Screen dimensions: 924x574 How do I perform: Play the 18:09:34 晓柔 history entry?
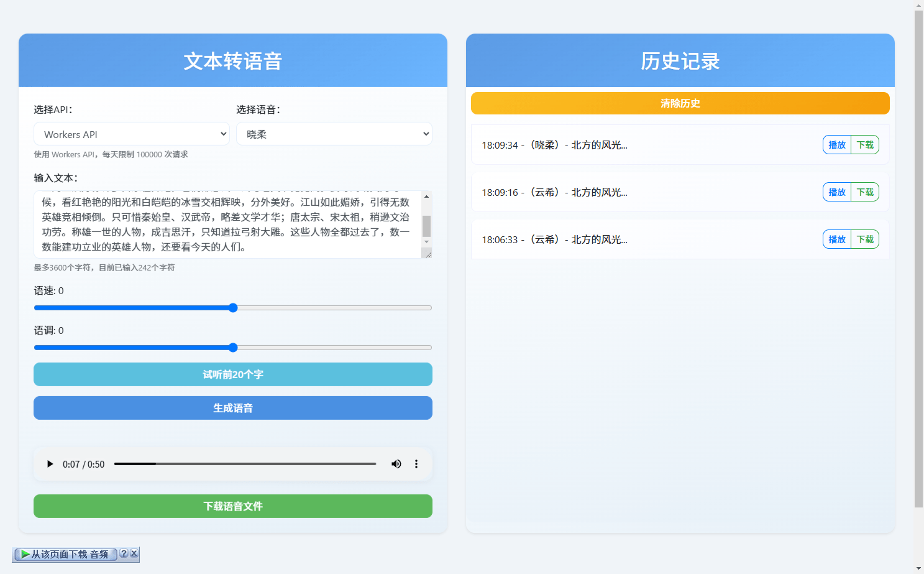(836, 144)
